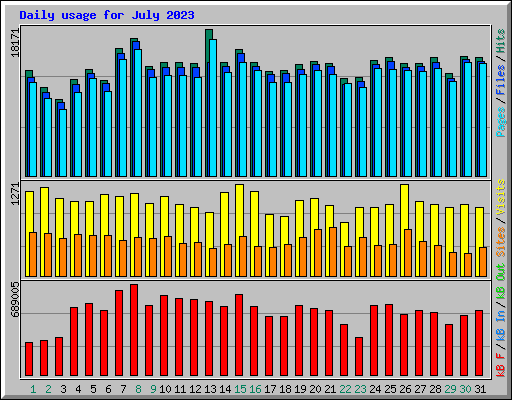This screenshot has width=512, height=400.
Task: Click day 30 on the x-axis
Action: pyautogui.click(x=465, y=389)
